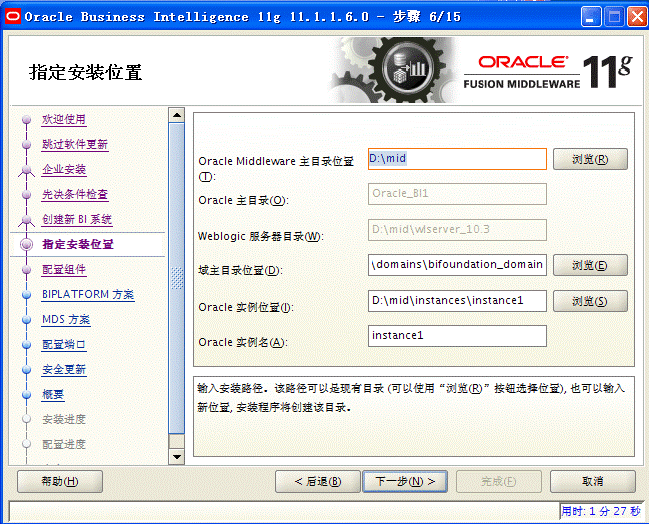Image resolution: width=649 pixels, height=524 pixels.
Task: Click the step bullet beside 欢迎使用
Action: [x=26, y=119]
